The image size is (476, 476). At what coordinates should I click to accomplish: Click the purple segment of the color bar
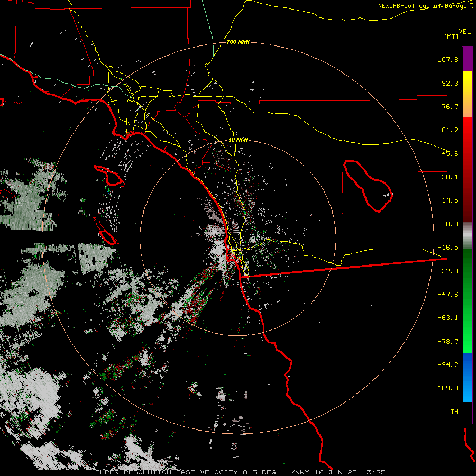click(467, 59)
